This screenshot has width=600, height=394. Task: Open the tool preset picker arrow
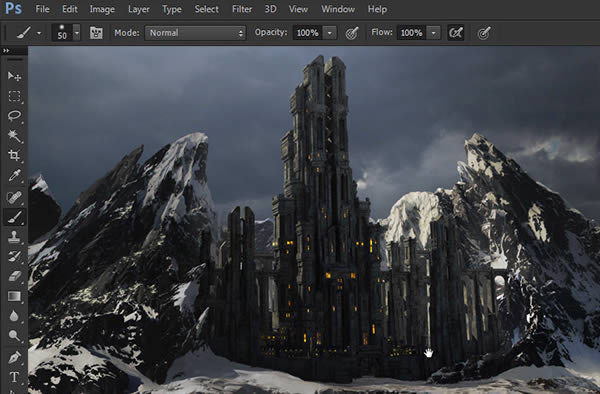(x=39, y=33)
